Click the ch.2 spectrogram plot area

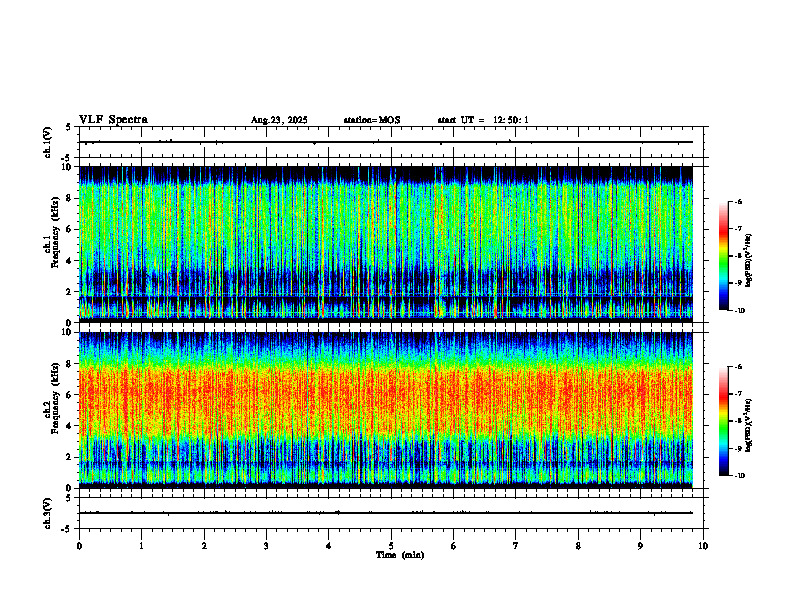tap(386, 410)
